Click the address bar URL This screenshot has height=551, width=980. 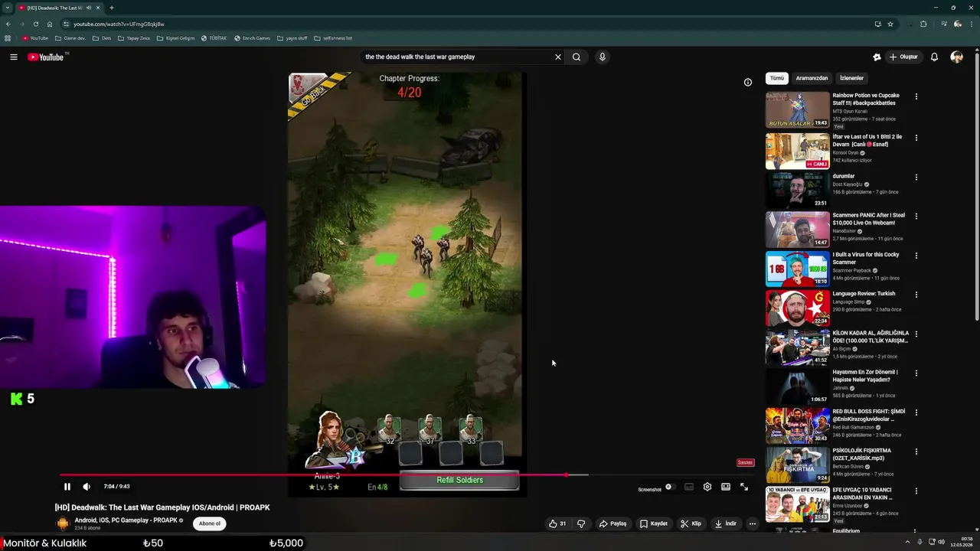pos(119,24)
